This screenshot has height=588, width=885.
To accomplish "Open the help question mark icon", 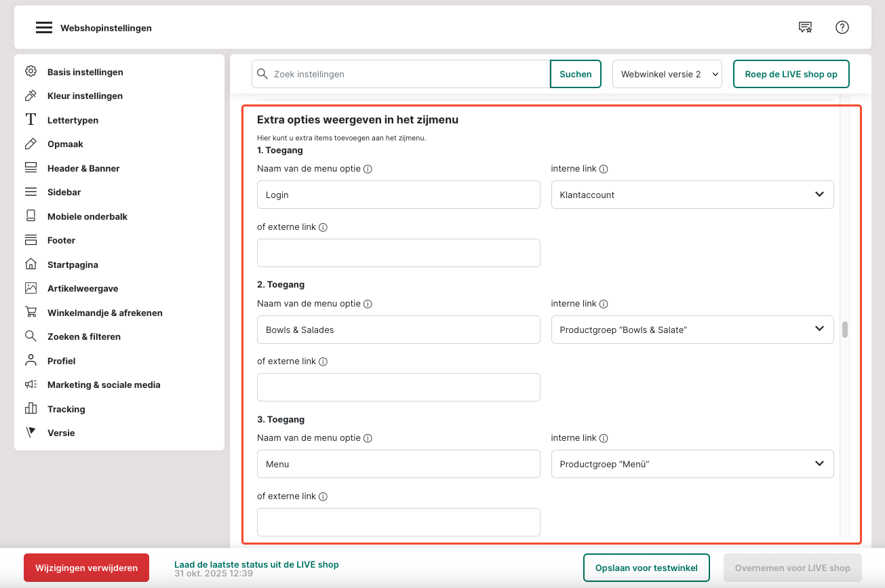I will tap(842, 27).
